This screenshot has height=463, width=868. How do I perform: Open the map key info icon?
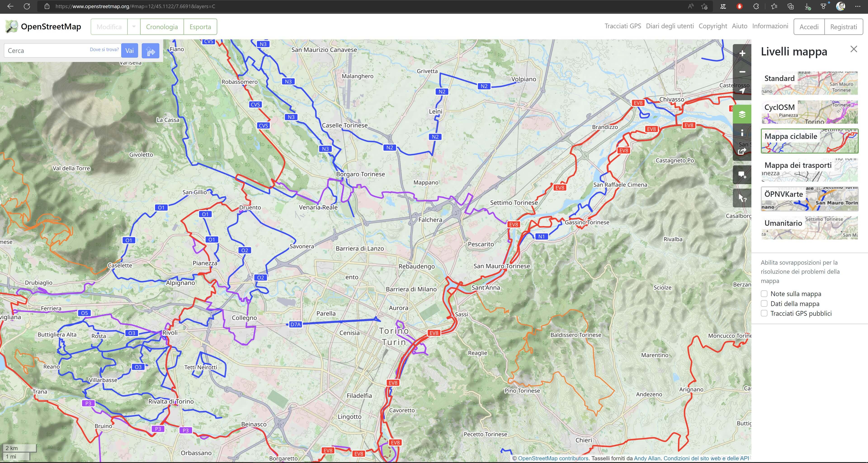click(x=742, y=133)
